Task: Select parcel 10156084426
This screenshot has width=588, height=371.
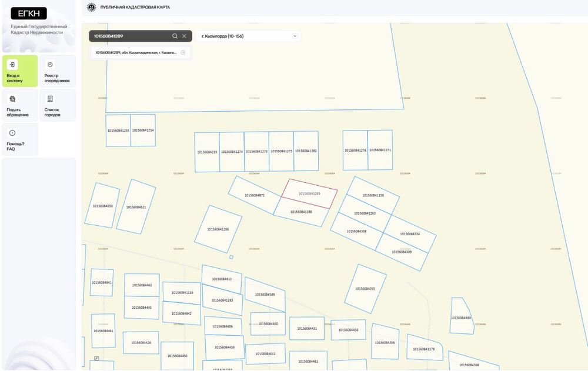Action: 141,343
